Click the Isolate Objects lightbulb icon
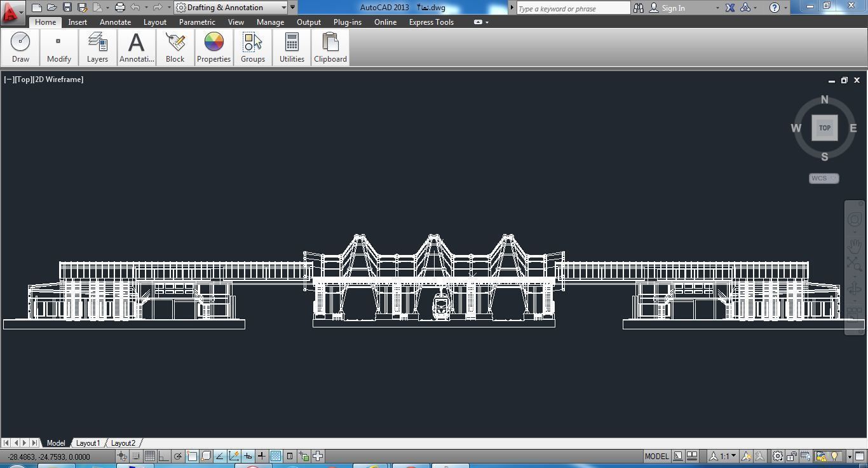Viewport: 868px width, 468px height. point(834,456)
